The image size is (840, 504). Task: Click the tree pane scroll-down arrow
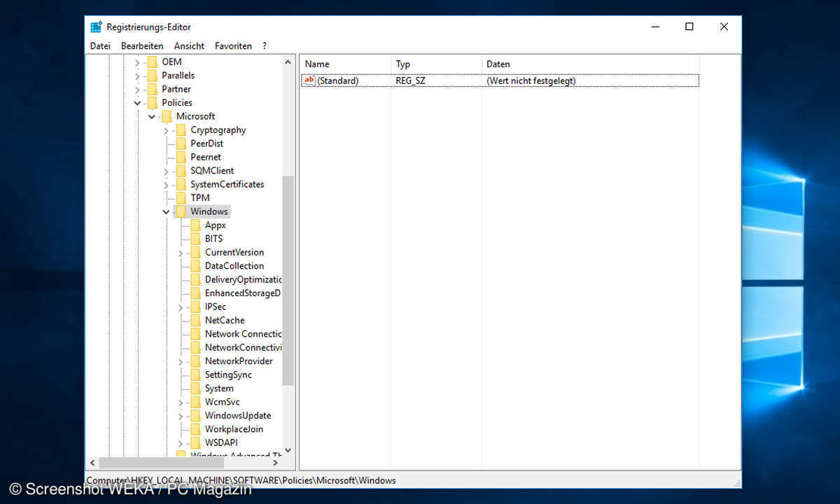tap(288, 451)
